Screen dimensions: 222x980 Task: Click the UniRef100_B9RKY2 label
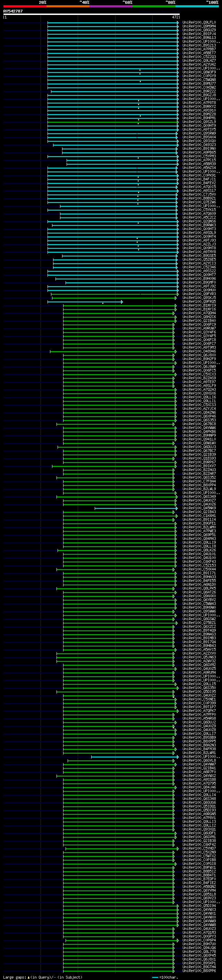click(199, 106)
